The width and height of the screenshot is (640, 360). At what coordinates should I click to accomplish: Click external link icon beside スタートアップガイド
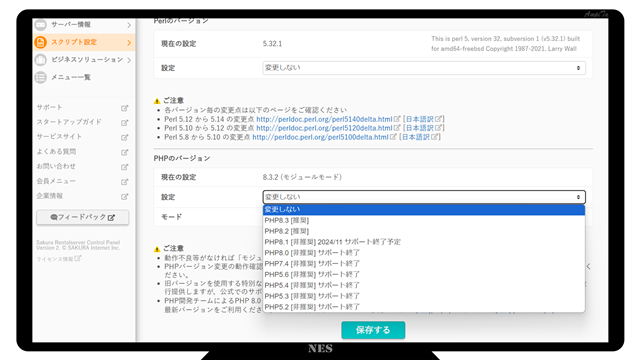(x=124, y=123)
